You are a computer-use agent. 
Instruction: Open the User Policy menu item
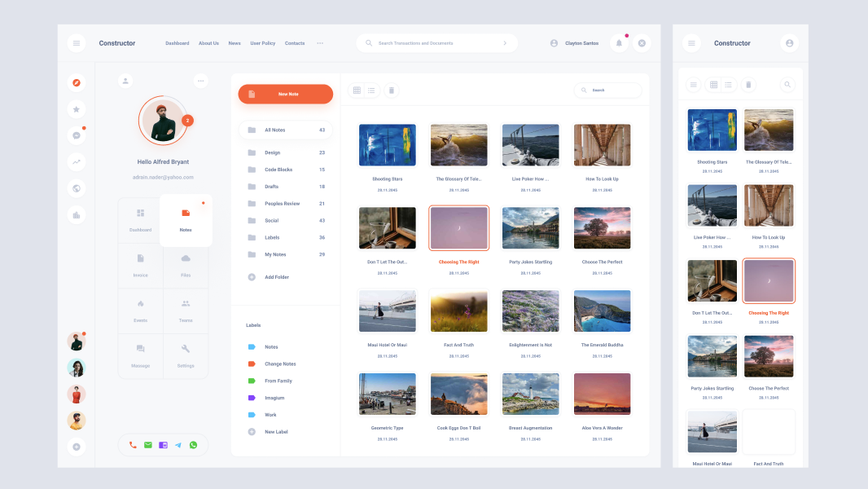(263, 43)
